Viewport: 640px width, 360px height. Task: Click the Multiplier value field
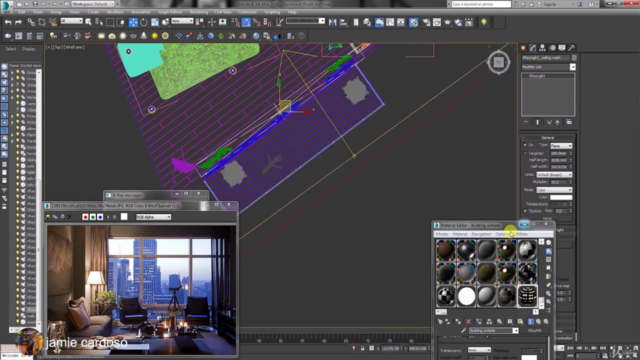[558, 182]
